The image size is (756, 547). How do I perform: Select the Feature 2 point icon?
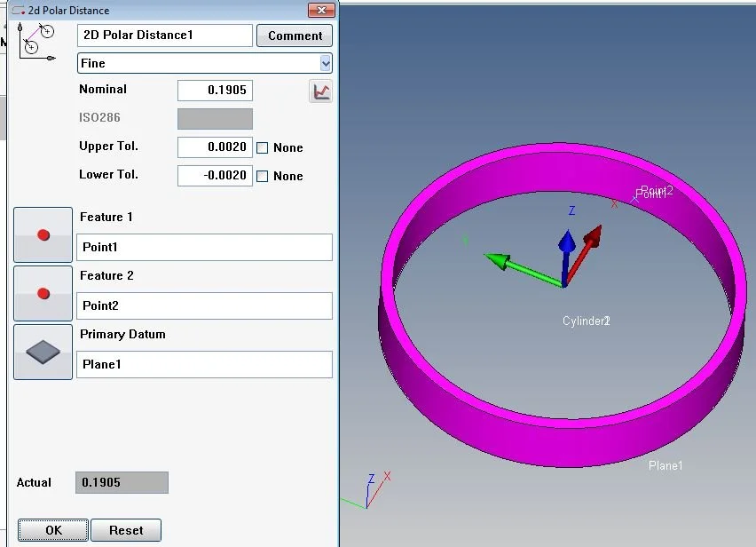click(x=43, y=293)
